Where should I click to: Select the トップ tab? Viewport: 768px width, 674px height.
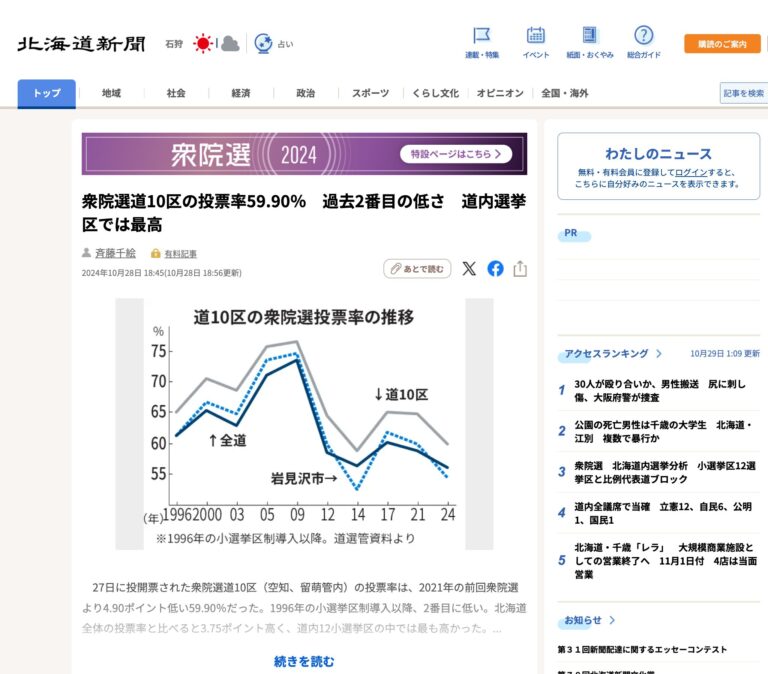click(47, 93)
